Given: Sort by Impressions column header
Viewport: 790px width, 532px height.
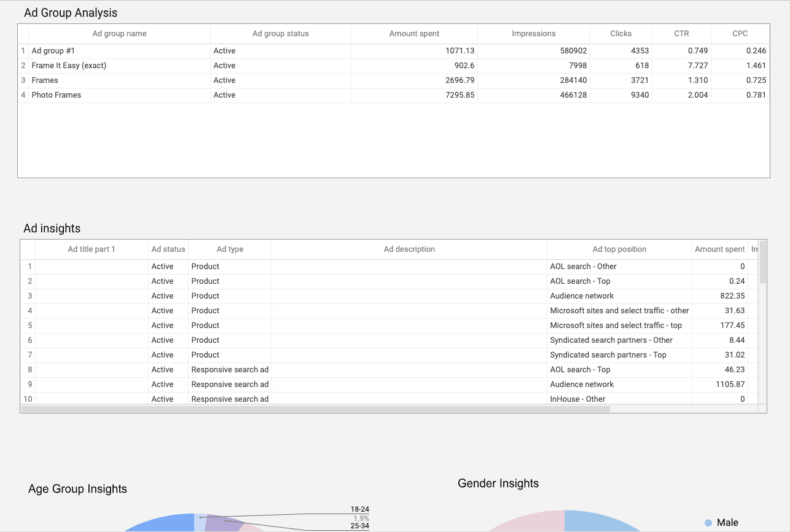Looking at the screenshot, I should click(533, 34).
